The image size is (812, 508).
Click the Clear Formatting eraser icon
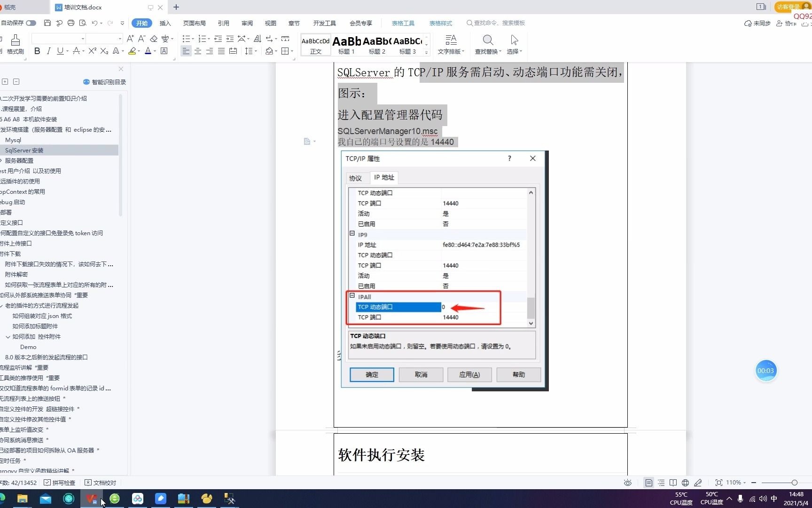pyautogui.click(x=154, y=39)
